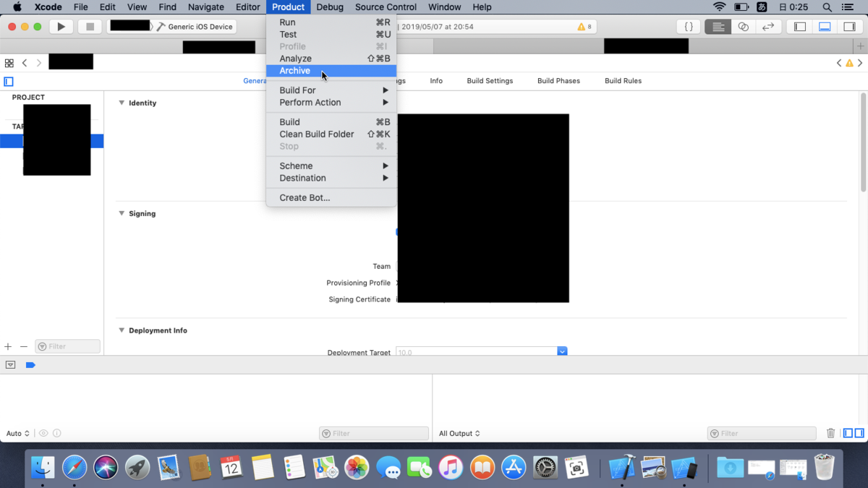Toggle the console view in the debug area
868x488 pixels.
(859, 433)
